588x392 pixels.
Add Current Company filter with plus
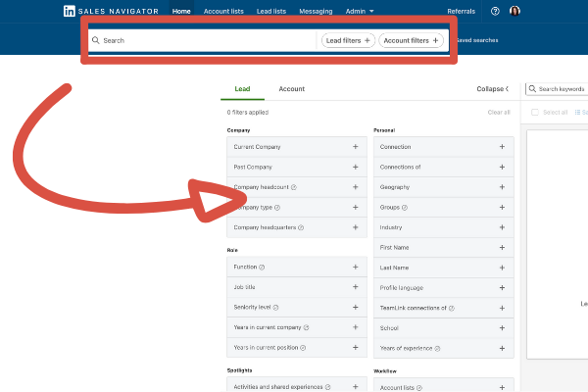[x=355, y=147]
